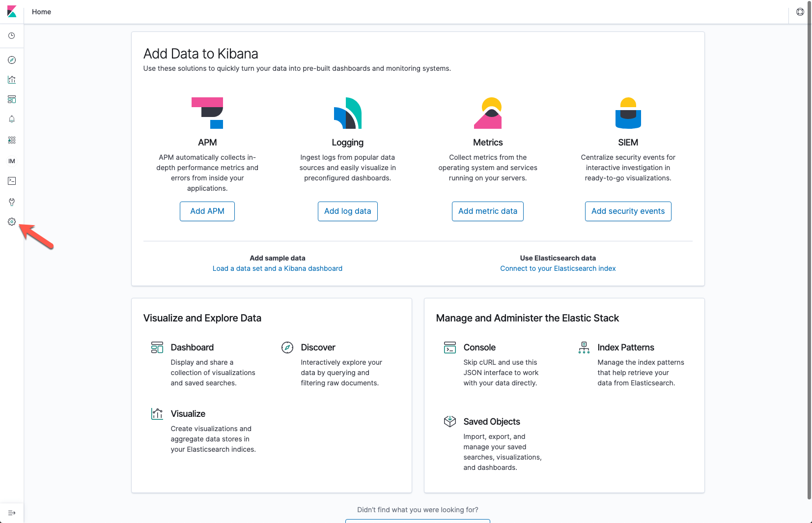812x523 pixels.
Task: Open Management via the sidebar gear icon
Action: click(12, 222)
